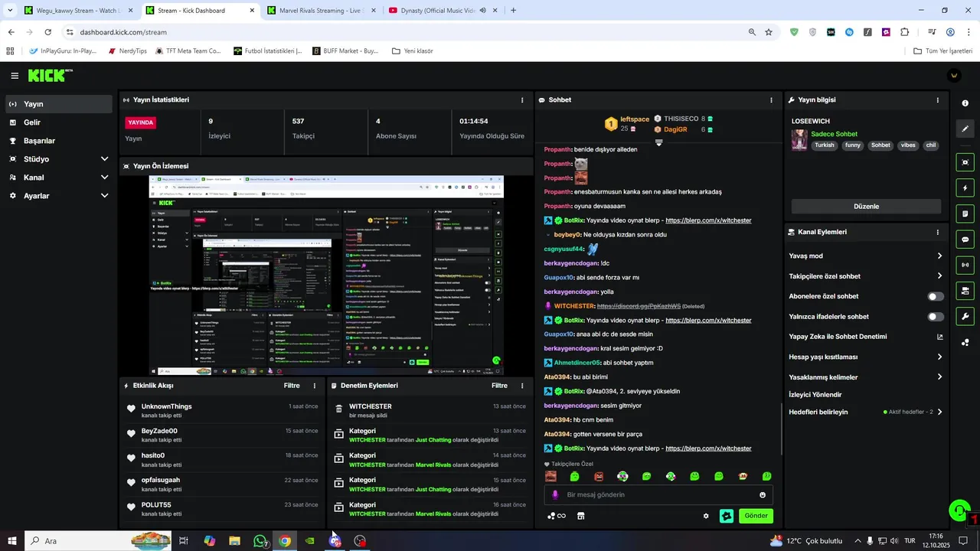Toggle Yalnızca ifadelerle sohbet switch

point(936,317)
